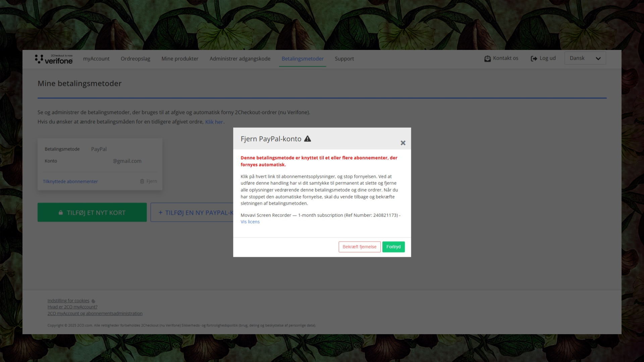Expand language selector chevron arrow
The width and height of the screenshot is (644, 362).
pyautogui.click(x=598, y=59)
